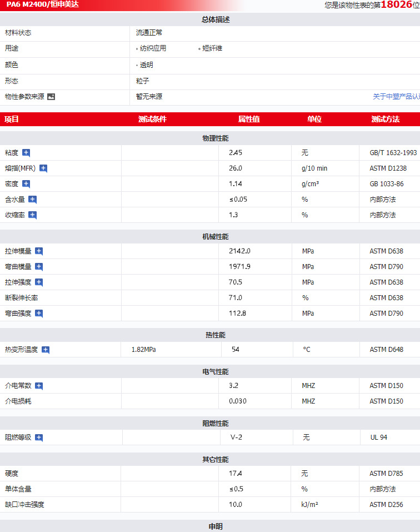Image resolution: width=420 pixels, height=532 pixels.
Task: Click the UL 94 test method
Action: [x=379, y=437]
